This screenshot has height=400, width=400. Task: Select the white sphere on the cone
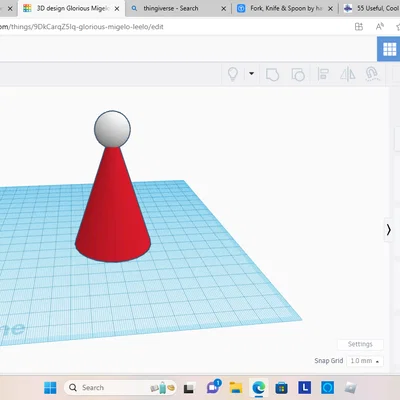pos(112,129)
